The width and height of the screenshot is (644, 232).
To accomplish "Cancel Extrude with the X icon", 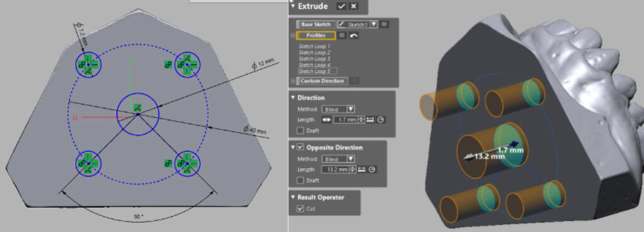I will click(x=353, y=6).
